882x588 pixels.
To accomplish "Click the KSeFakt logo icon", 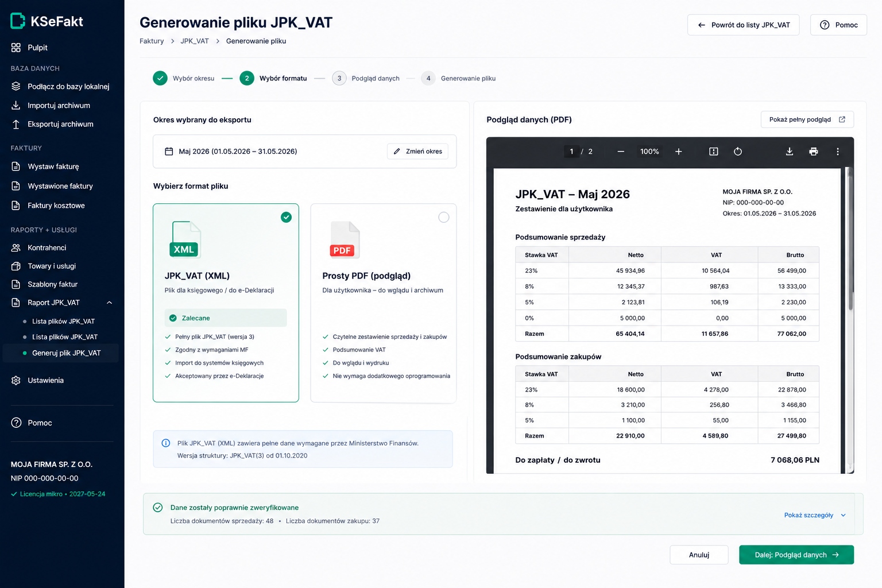I will (18, 21).
